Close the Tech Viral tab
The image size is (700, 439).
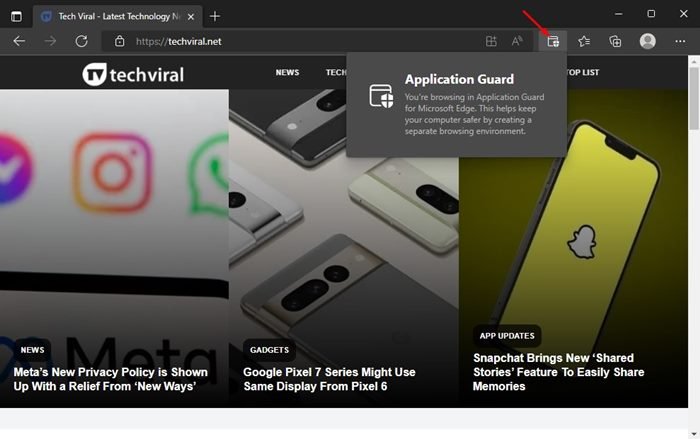tap(191, 17)
